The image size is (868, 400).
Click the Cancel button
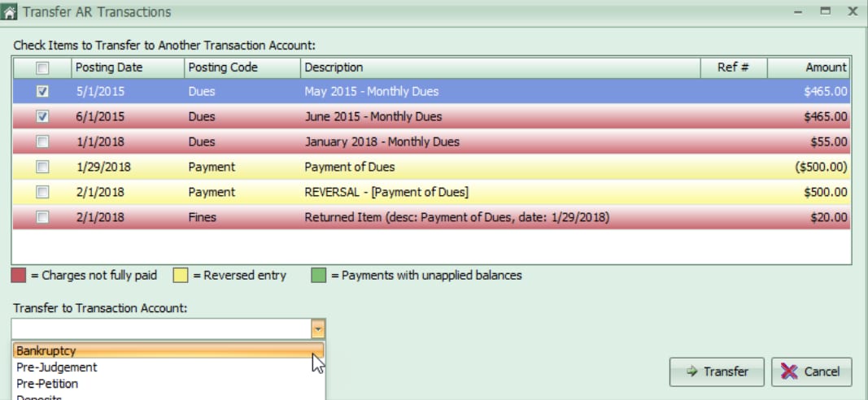point(812,372)
